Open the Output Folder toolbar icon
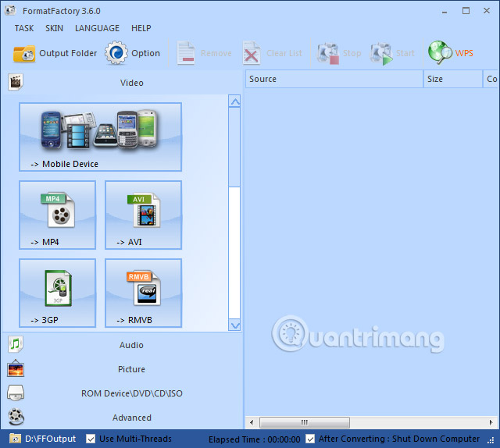 coord(24,53)
